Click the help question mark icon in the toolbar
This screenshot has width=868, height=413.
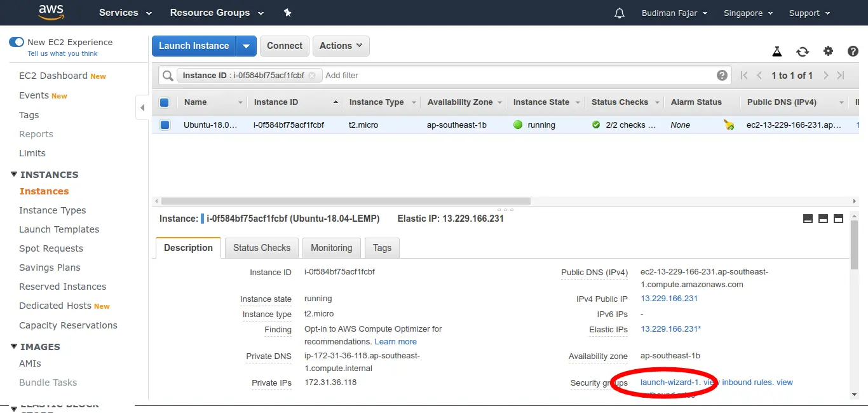pos(853,51)
